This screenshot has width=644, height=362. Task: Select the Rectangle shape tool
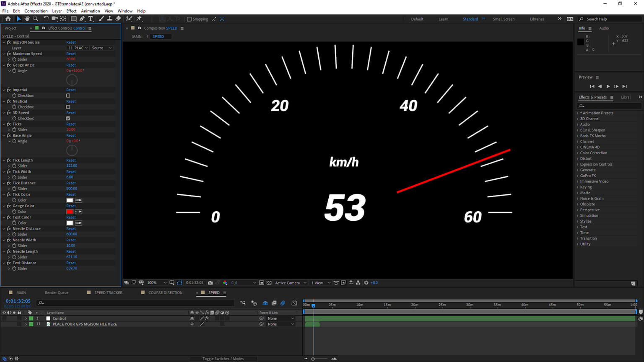point(74,19)
